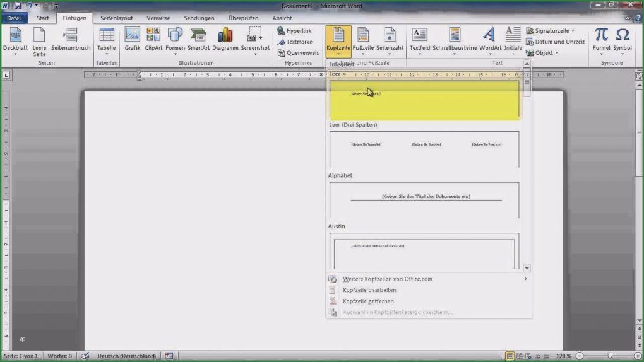Select Kopfzeile entfernen menu entry

[x=368, y=301]
